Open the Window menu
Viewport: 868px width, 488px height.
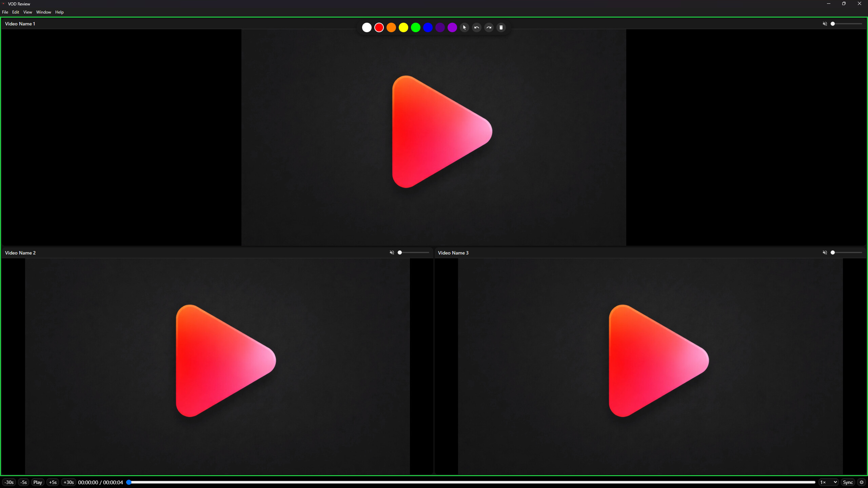pos(43,12)
